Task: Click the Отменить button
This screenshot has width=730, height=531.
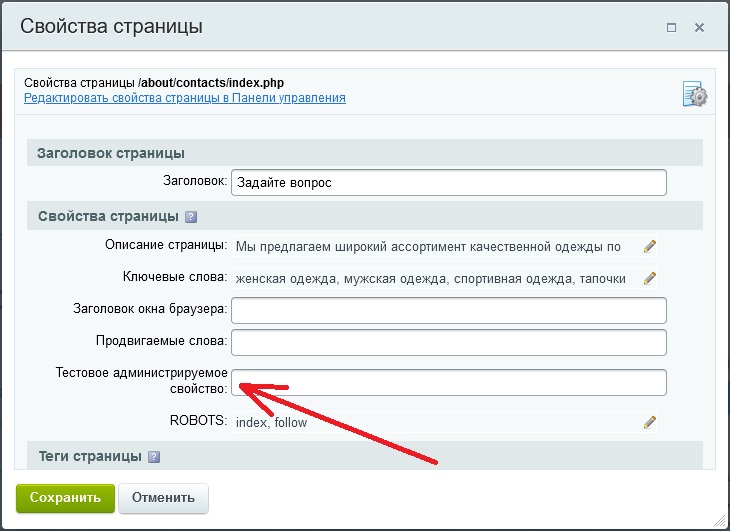Action: [163, 498]
